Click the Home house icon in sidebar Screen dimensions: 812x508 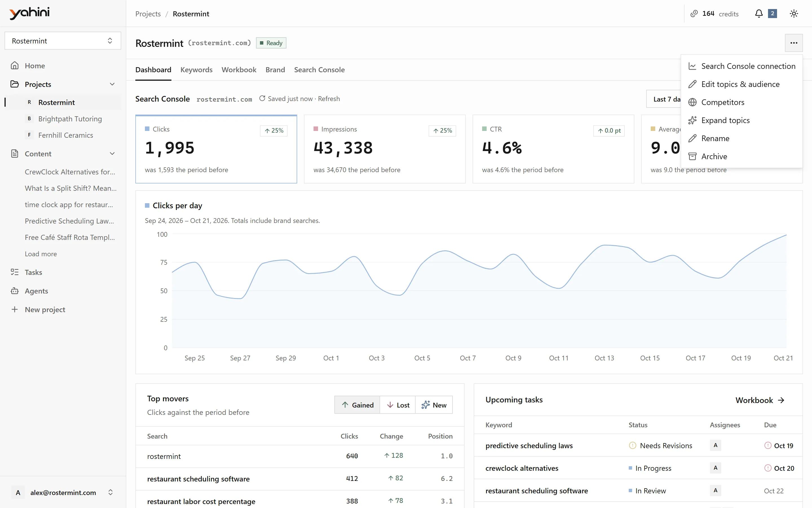(x=14, y=65)
